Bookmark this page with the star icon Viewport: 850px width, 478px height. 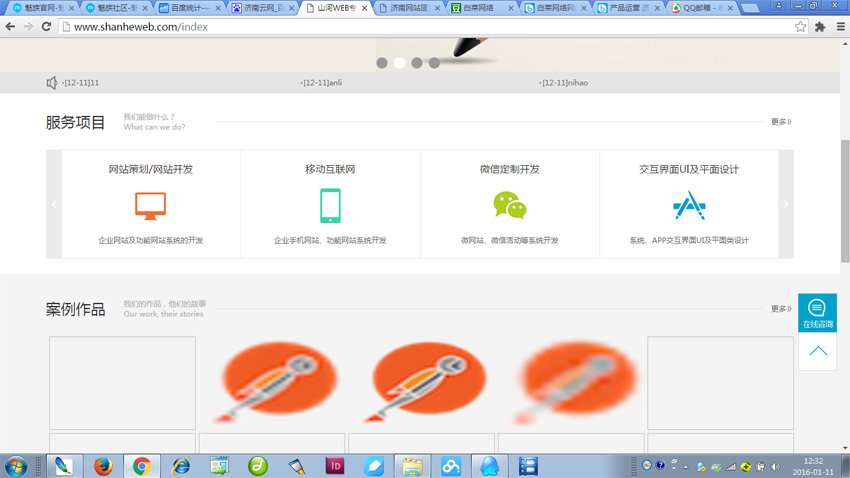click(800, 27)
